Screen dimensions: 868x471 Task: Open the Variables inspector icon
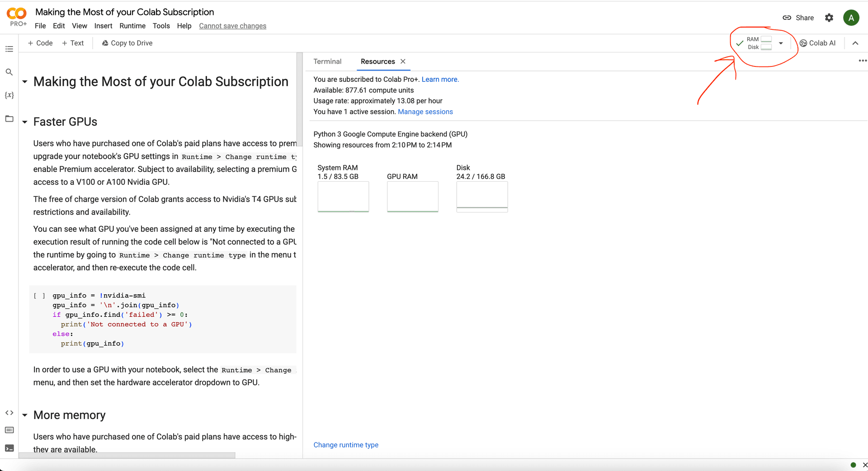pos(9,95)
